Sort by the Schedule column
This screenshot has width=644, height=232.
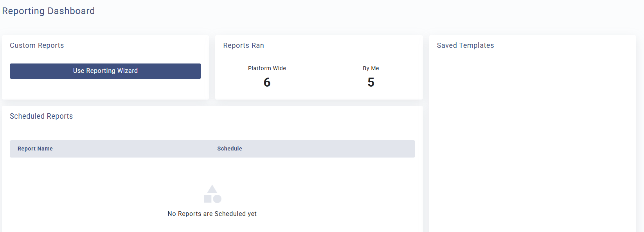coord(230,149)
